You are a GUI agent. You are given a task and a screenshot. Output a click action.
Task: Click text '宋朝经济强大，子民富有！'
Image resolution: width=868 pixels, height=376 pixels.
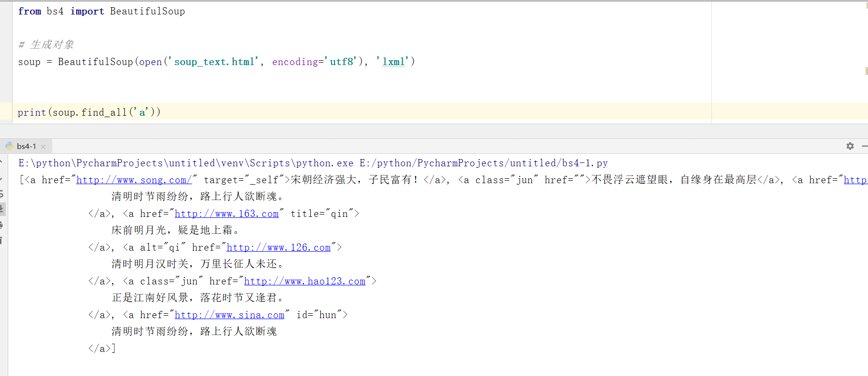pos(355,180)
